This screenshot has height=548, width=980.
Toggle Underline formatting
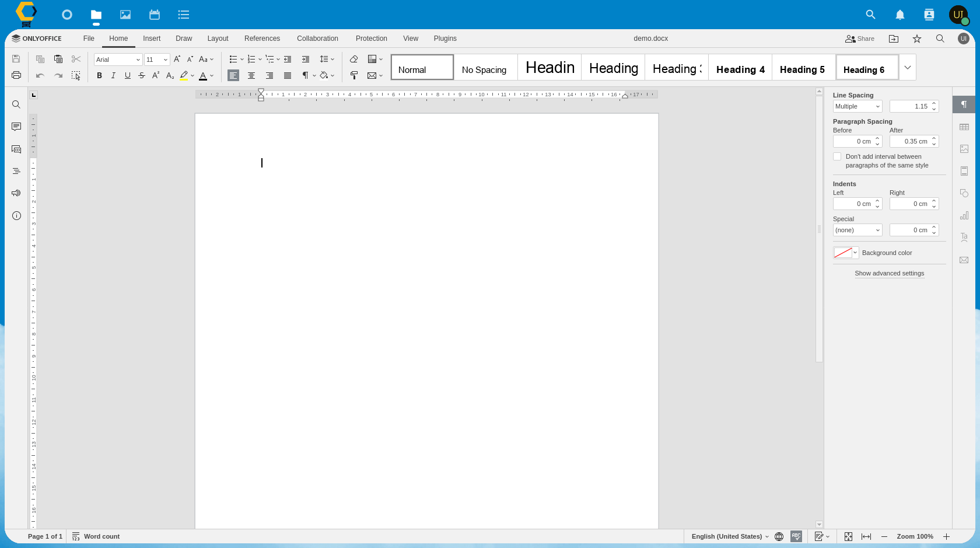coord(128,75)
